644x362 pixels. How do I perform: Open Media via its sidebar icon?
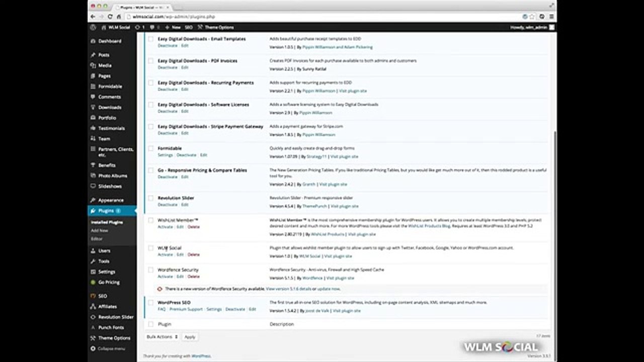93,65
